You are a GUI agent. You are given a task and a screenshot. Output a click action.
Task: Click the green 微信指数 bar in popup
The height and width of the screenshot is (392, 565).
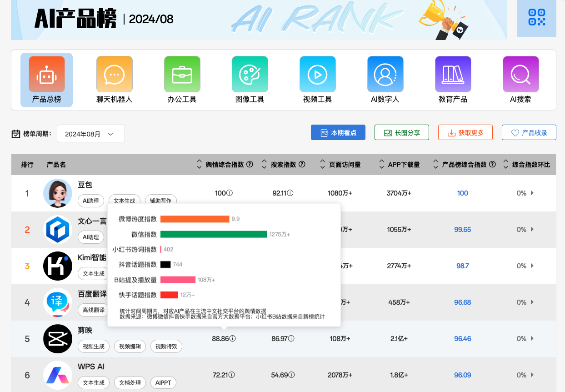pyautogui.click(x=214, y=234)
